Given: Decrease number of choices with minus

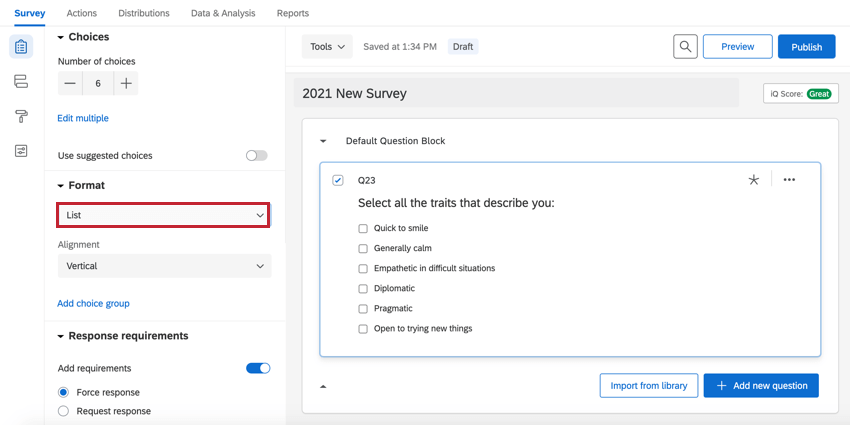Looking at the screenshot, I should coord(70,84).
